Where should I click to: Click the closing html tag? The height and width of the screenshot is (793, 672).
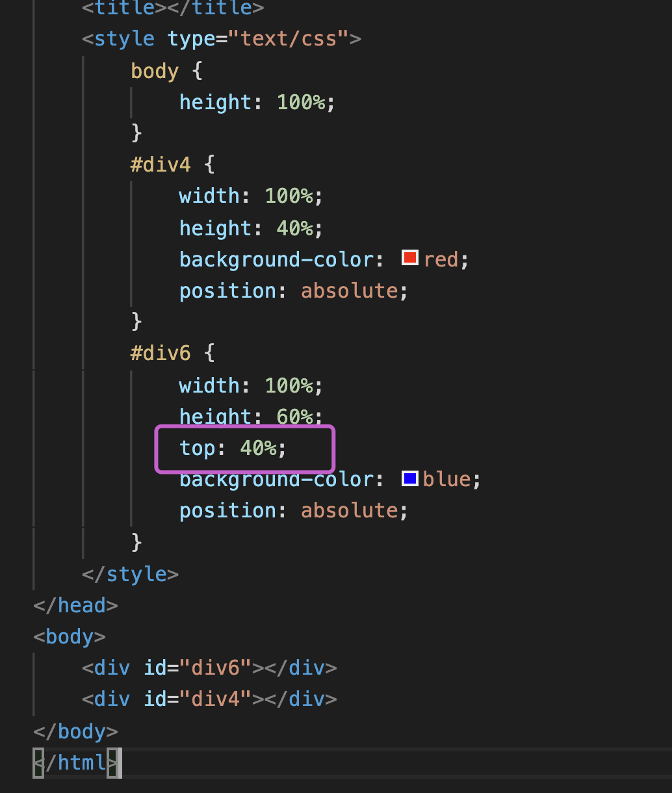coord(76,762)
